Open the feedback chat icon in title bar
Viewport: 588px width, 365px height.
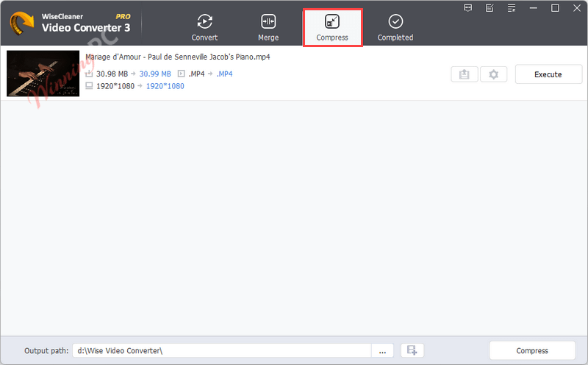click(467, 8)
